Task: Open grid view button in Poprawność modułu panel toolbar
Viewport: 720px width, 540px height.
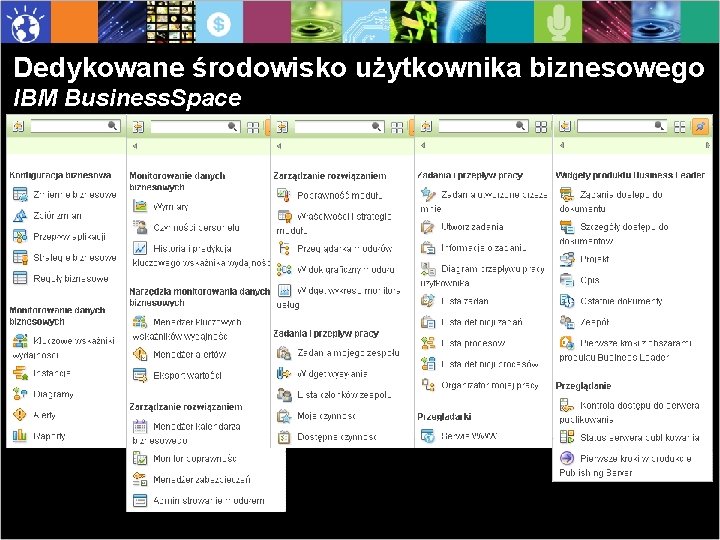Action: point(397,127)
